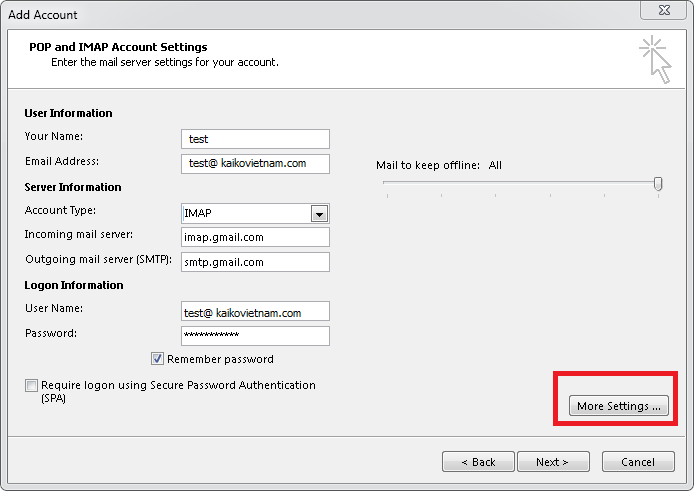Expand the Account Type dropdown arrow
The width and height of the screenshot is (694, 491).
(x=319, y=214)
